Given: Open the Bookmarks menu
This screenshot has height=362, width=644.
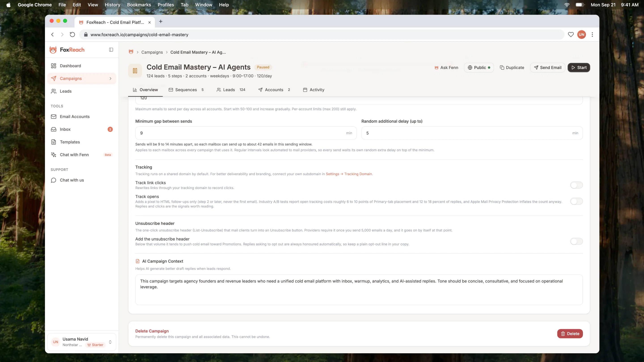Looking at the screenshot, I should coord(139,5).
